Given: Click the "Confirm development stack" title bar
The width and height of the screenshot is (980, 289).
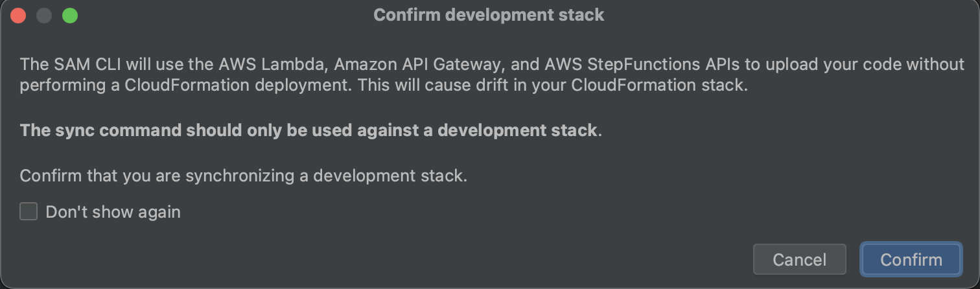Looking at the screenshot, I should 489,16.
